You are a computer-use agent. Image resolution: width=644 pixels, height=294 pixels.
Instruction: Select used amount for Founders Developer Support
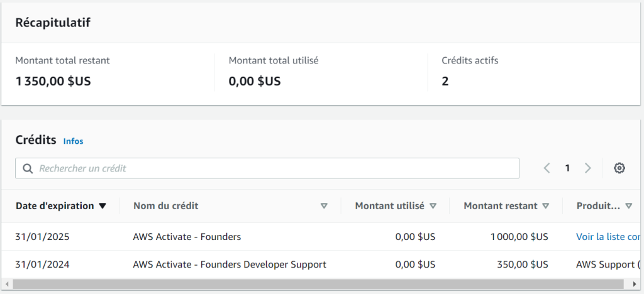(x=415, y=264)
